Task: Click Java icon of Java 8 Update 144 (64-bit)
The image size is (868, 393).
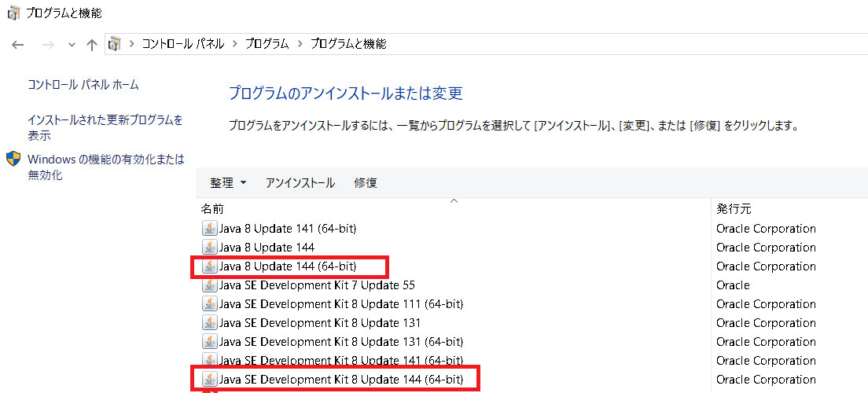Action: (209, 266)
